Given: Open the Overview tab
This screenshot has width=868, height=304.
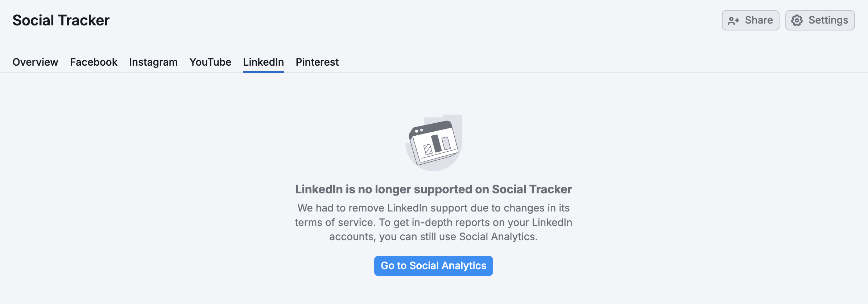Looking at the screenshot, I should (35, 62).
